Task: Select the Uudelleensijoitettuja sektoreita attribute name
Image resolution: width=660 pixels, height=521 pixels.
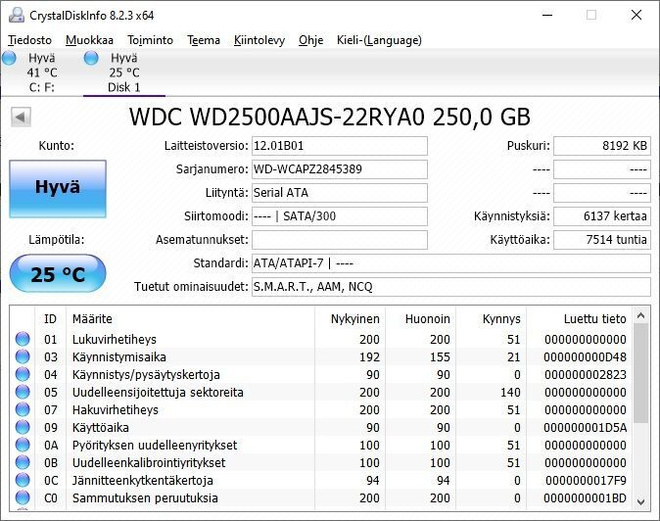Action: pyautogui.click(x=158, y=392)
